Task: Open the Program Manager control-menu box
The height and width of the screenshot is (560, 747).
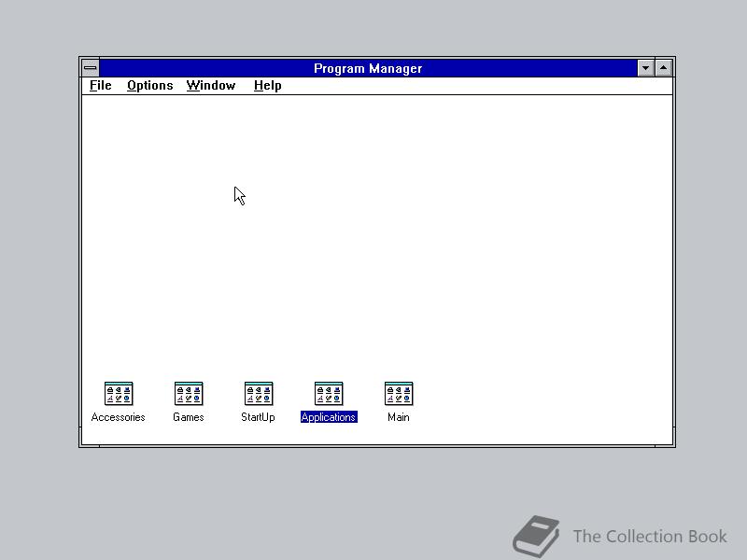Action: (x=90, y=68)
